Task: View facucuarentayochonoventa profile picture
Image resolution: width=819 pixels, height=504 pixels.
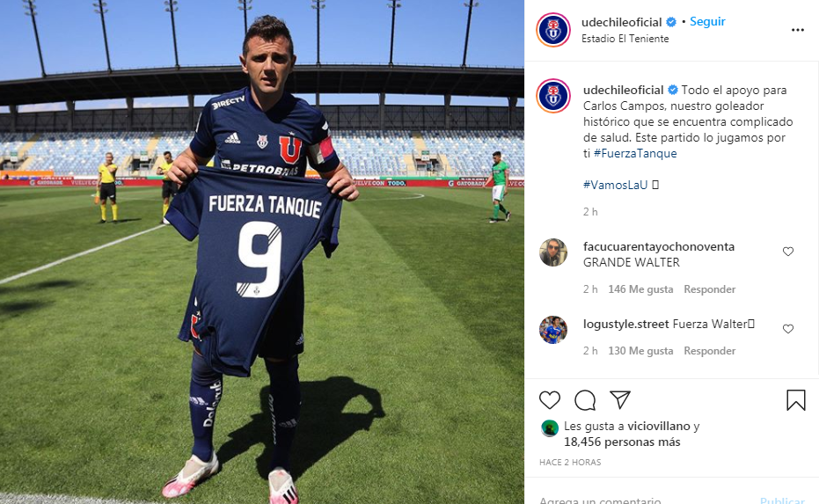Action: [553, 252]
